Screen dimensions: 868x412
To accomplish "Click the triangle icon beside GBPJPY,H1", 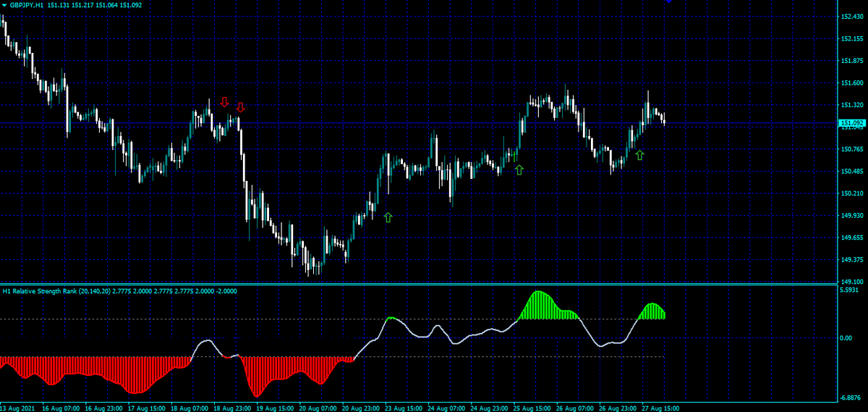I will (4, 5).
